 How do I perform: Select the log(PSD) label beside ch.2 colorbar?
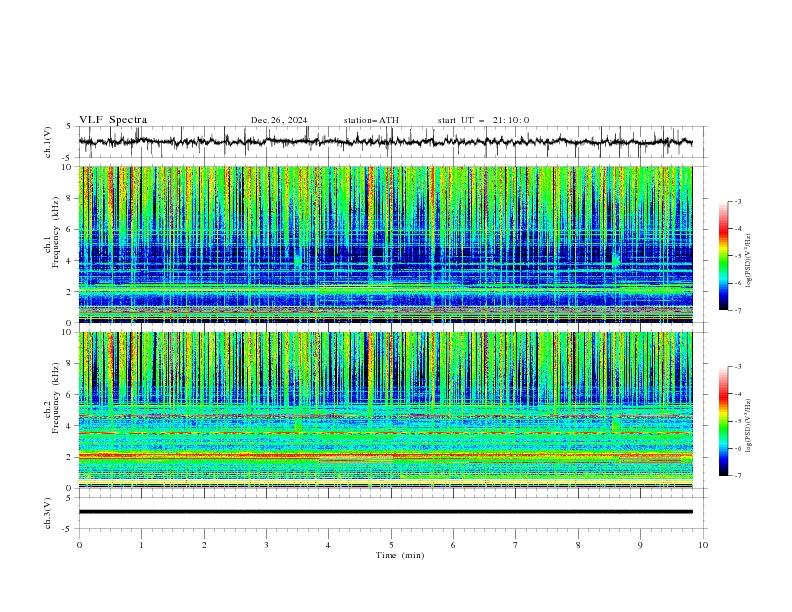coord(748,425)
